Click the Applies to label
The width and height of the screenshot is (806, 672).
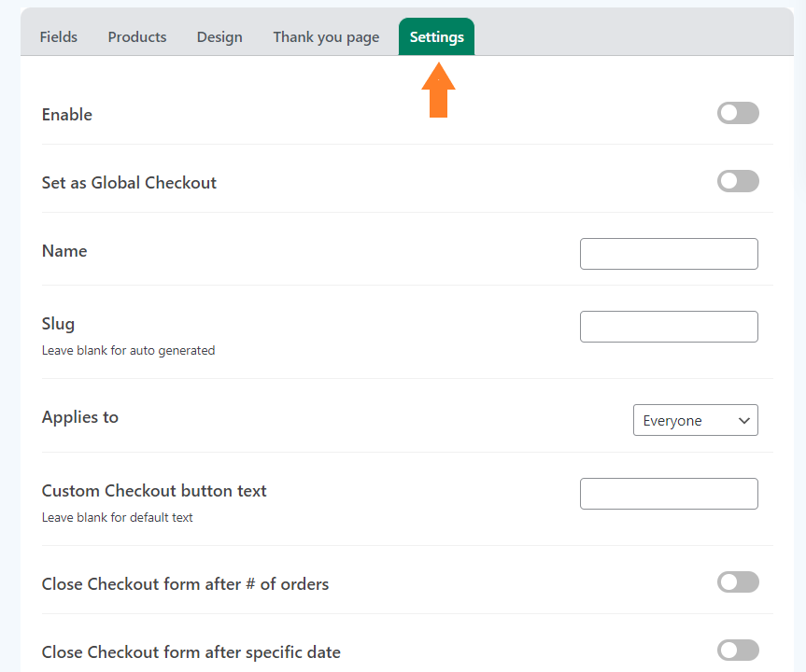coord(80,417)
